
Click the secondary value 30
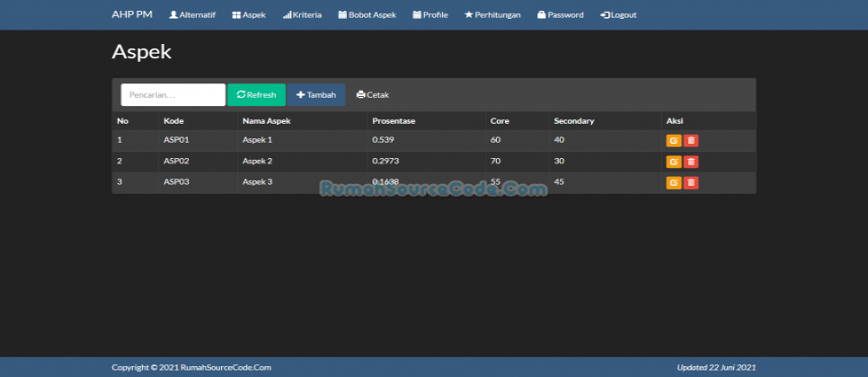(x=559, y=161)
